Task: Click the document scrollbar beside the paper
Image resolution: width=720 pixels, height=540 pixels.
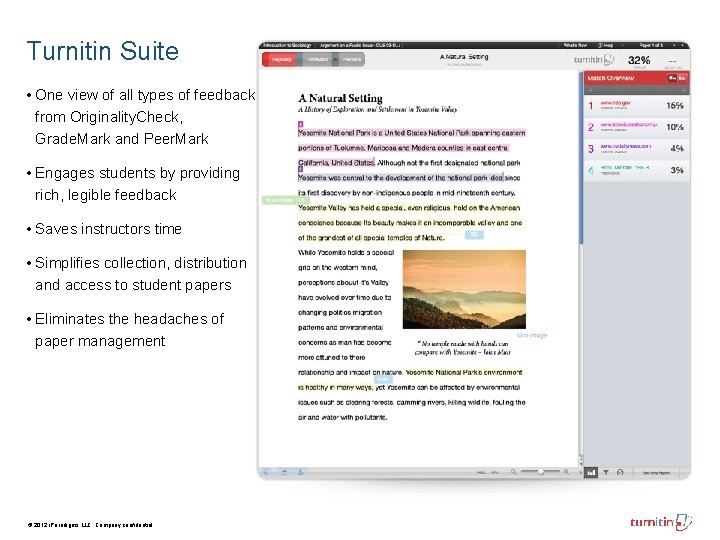Action: 581,158
